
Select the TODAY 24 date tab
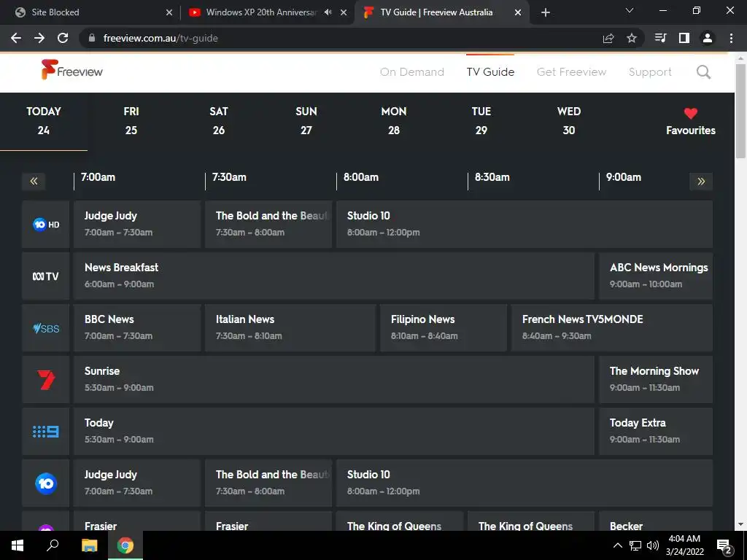(43, 120)
